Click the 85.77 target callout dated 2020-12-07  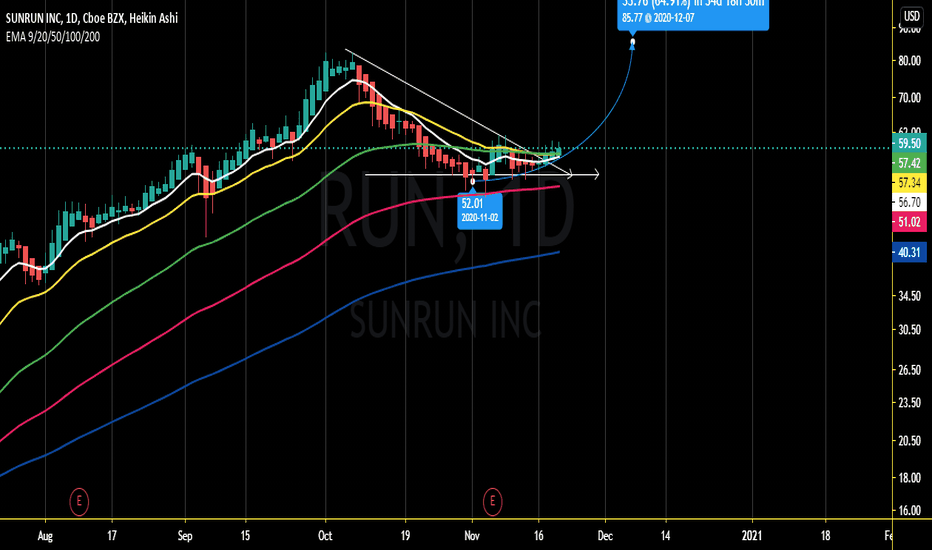tap(693, 13)
